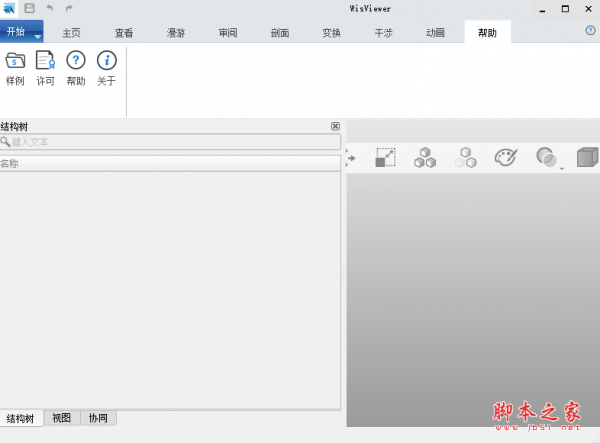Switch to the 变换 ribbon tab

[x=331, y=33]
